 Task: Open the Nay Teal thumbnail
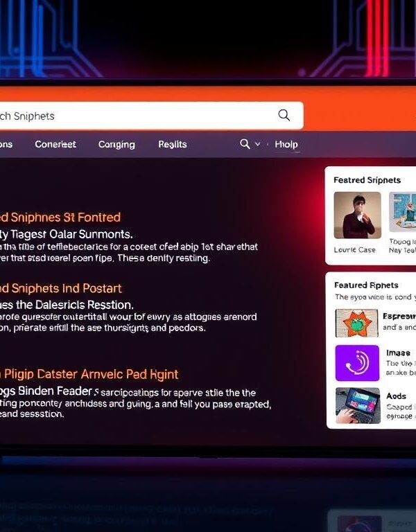[402, 215]
